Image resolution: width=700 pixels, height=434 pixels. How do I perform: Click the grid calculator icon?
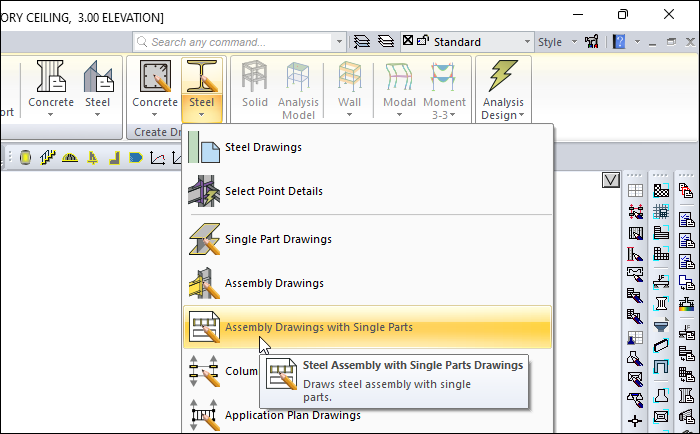pos(661,211)
